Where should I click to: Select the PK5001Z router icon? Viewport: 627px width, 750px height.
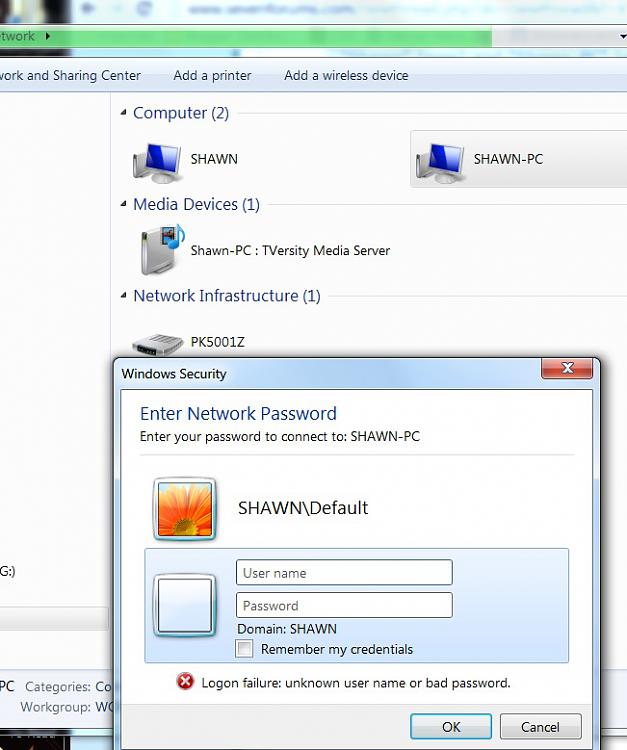coord(158,344)
